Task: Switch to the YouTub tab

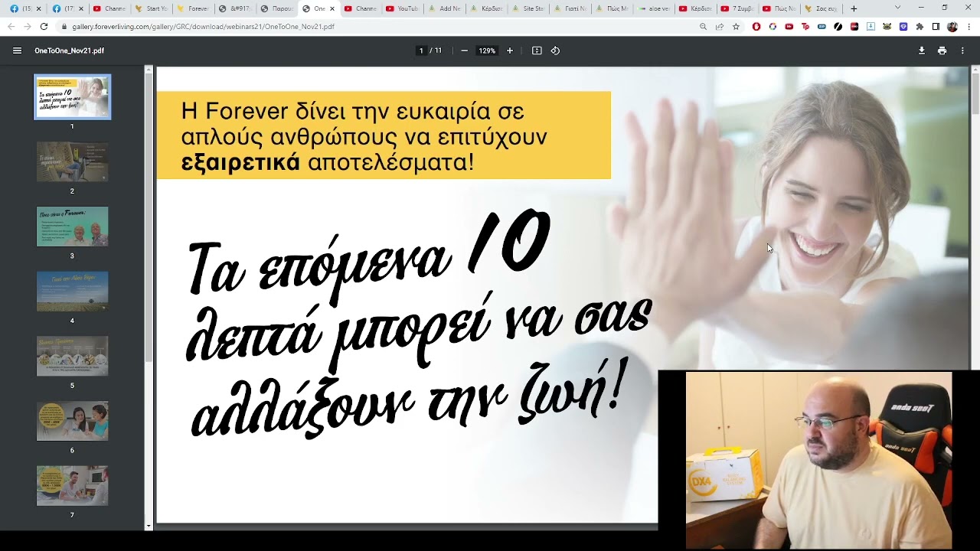Action: point(403,8)
